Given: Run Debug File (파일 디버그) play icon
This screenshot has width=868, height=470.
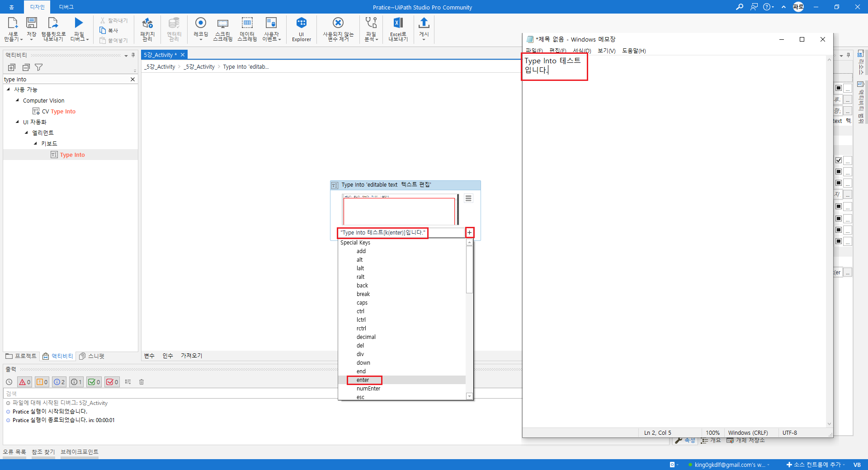Looking at the screenshot, I should click(x=79, y=23).
